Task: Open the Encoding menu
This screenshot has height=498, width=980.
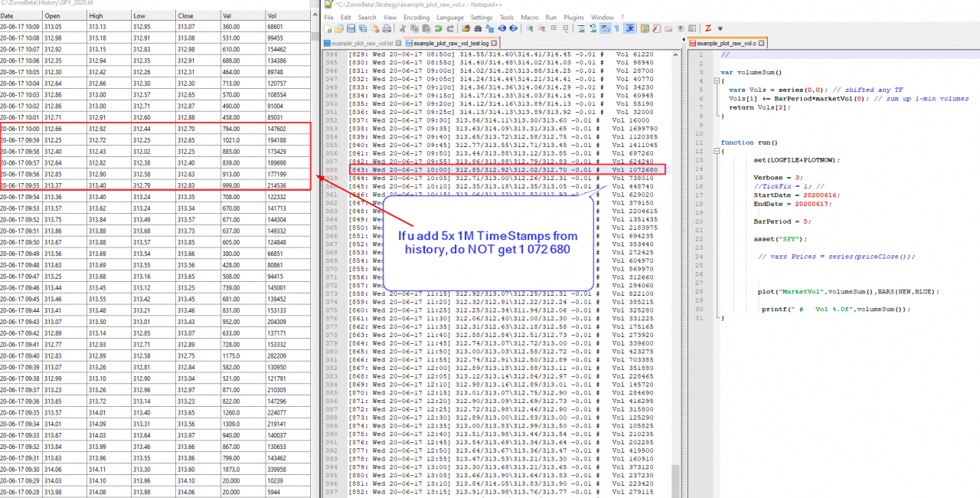Action: coord(416,17)
